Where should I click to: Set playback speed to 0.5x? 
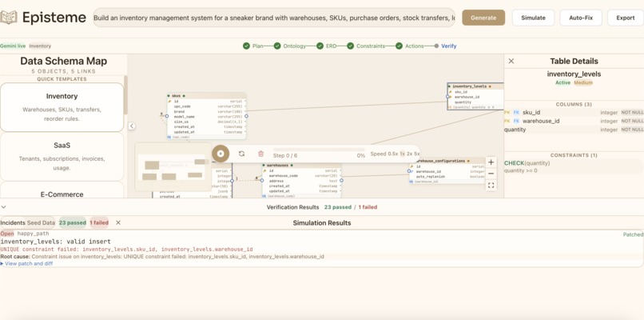pyautogui.click(x=393, y=154)
